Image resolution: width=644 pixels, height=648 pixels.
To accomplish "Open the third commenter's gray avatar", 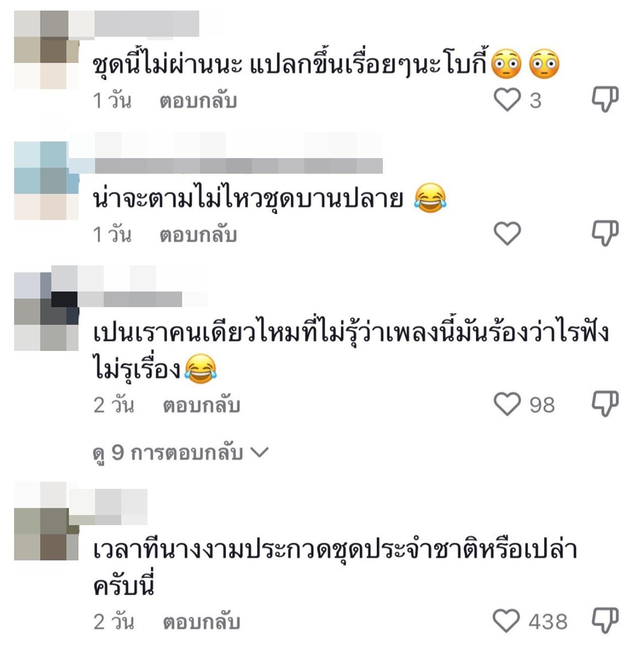I will 46,312.
